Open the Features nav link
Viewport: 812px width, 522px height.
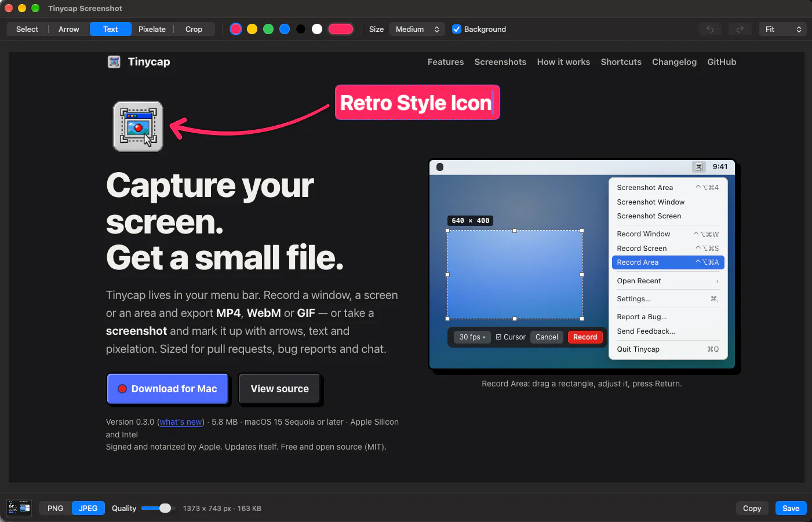pyautogui.click(x=446, y=62)
